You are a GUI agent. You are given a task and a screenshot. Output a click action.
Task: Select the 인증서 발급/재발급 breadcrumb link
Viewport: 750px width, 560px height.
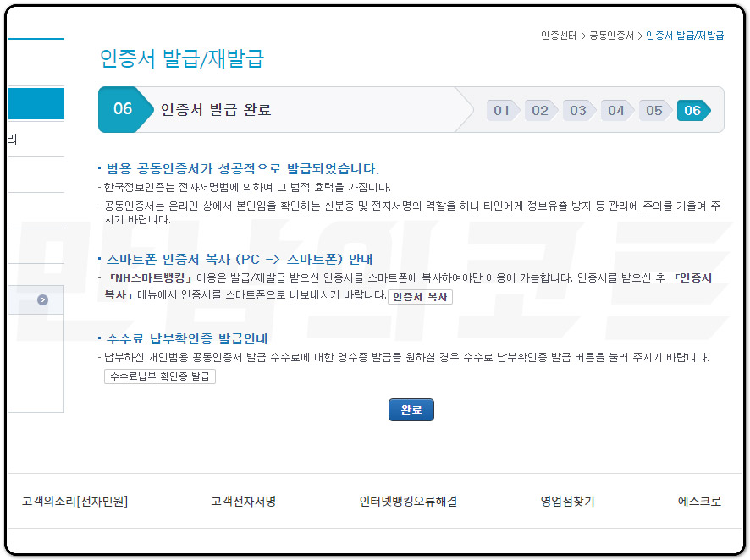[x=682, y=36]
